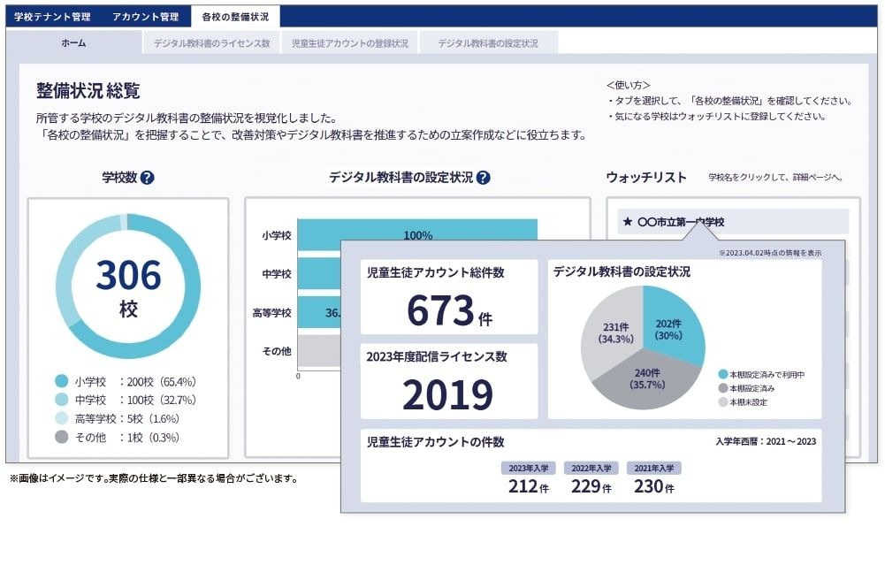Click the 中学校 legend dot
885x588 pixels.
[x=60, y=398]
